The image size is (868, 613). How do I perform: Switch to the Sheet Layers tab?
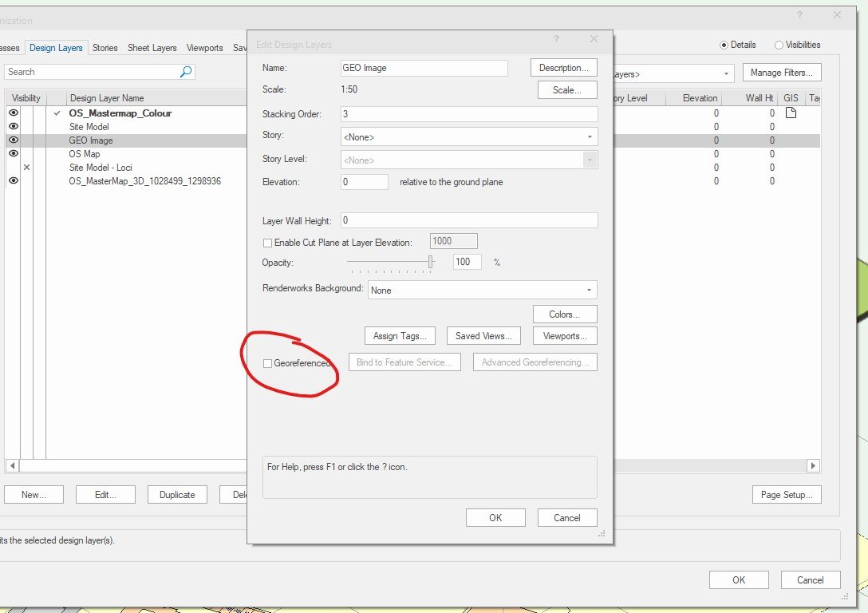coord(152,48)
